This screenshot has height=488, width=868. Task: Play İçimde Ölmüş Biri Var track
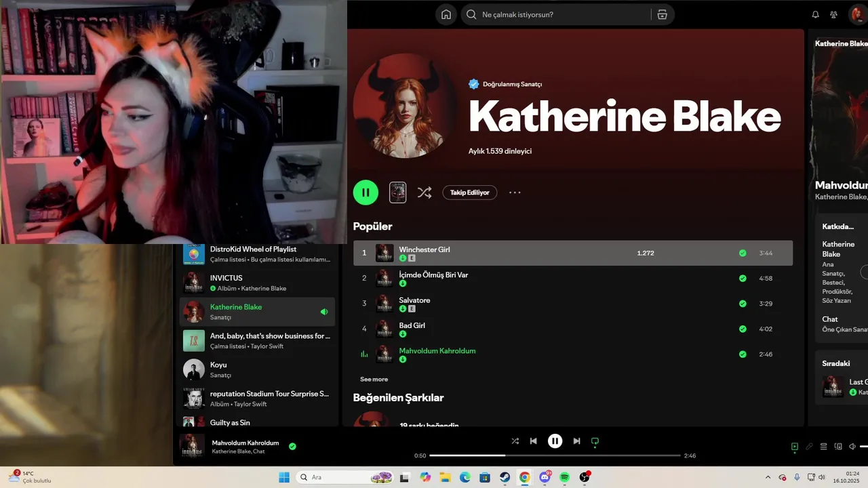point(433,274)
